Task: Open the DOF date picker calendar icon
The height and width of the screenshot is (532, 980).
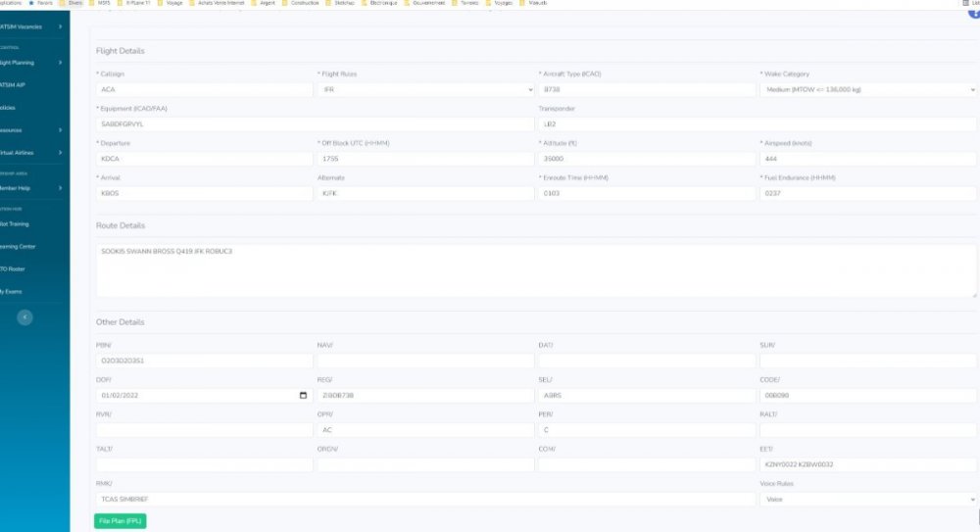Action: (x=303, y=396)
